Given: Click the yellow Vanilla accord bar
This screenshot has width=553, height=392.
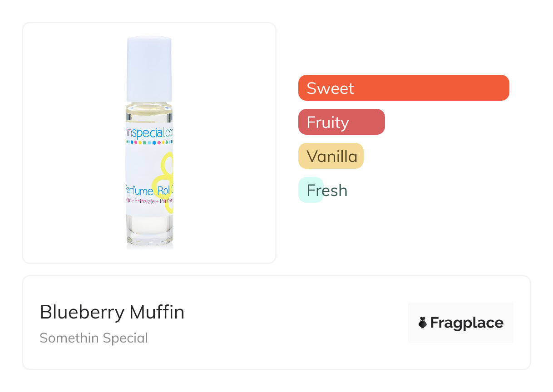Looking at the screenshot, I should tap(331, 156).
